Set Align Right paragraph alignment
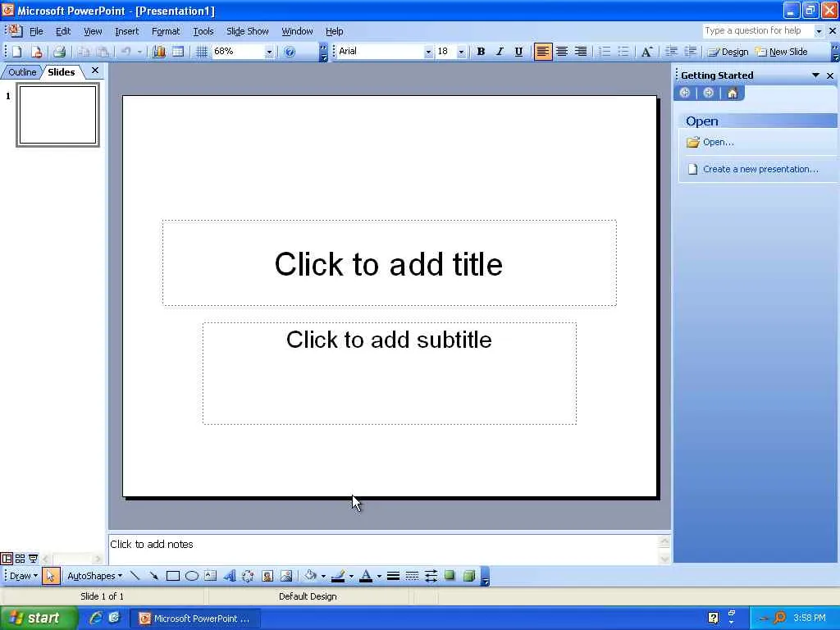 (580, 52)
